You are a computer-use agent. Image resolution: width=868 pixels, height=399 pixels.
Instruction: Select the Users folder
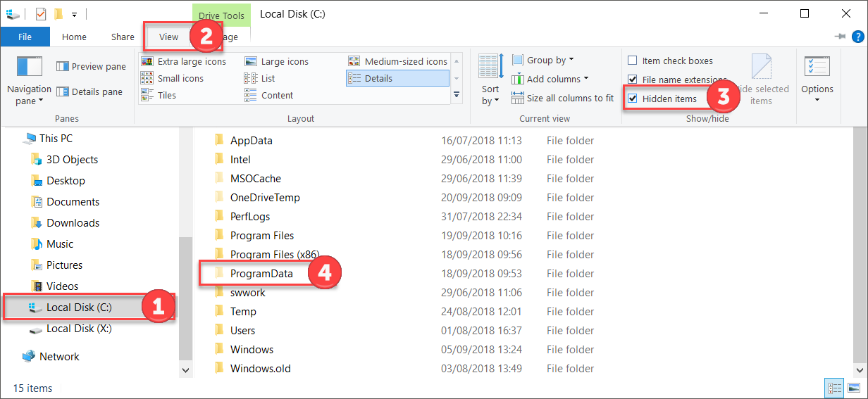pyautogui.click(x=243, y=331)
